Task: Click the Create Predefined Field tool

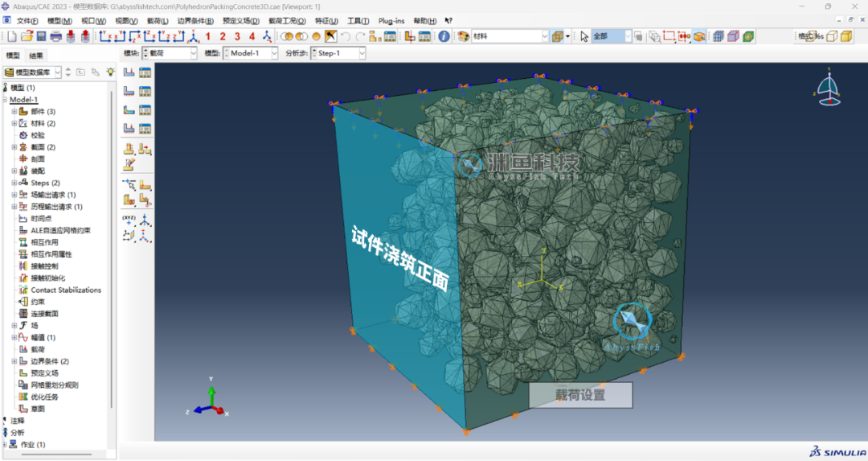Action: tap(129, 110)
